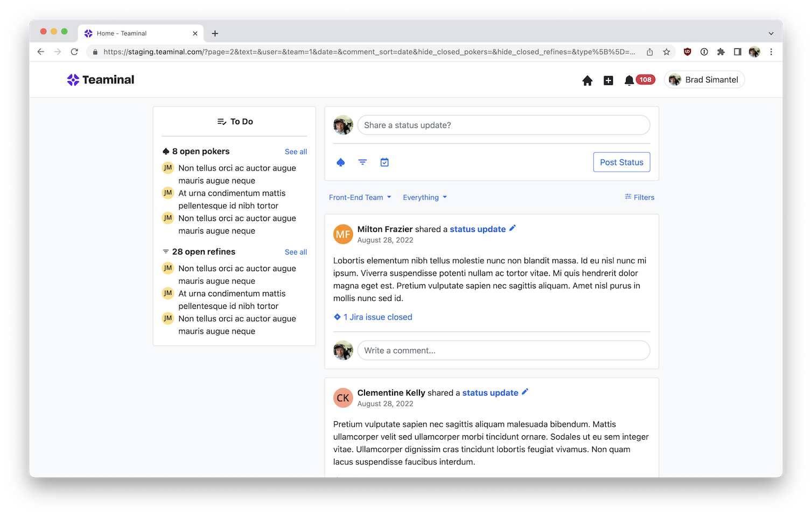The height and width of the screenshot is (516, 812).
Task: Click the Jira diamond icon under Milton's update
Action: click(337, 317)
